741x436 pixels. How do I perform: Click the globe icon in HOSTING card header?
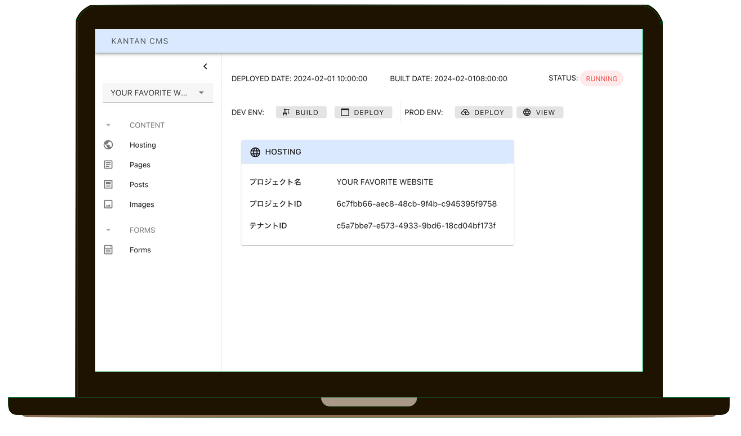click(255, 152)
